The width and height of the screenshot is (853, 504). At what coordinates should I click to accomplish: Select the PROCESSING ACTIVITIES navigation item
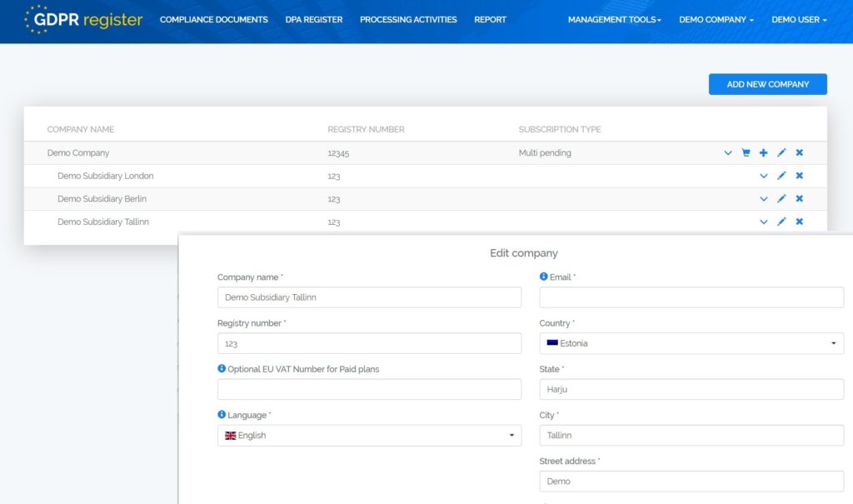coord(408,20)
